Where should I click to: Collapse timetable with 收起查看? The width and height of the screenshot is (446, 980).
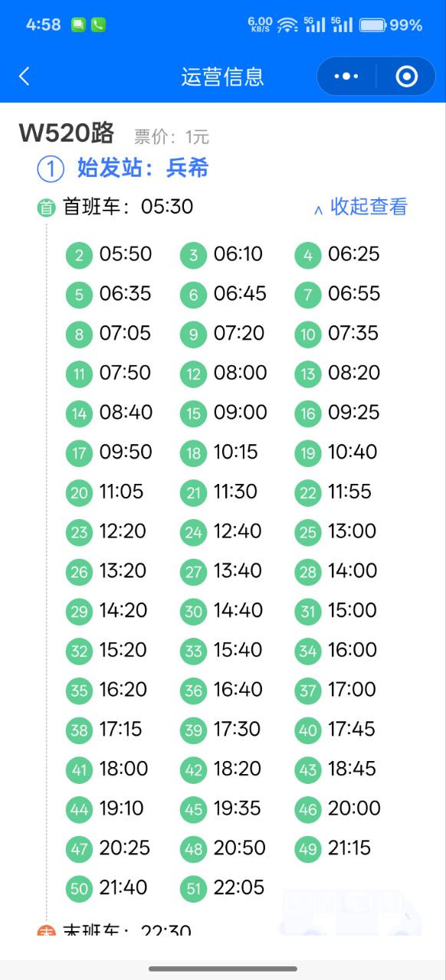pyautogui.click(x=369, y=207)
